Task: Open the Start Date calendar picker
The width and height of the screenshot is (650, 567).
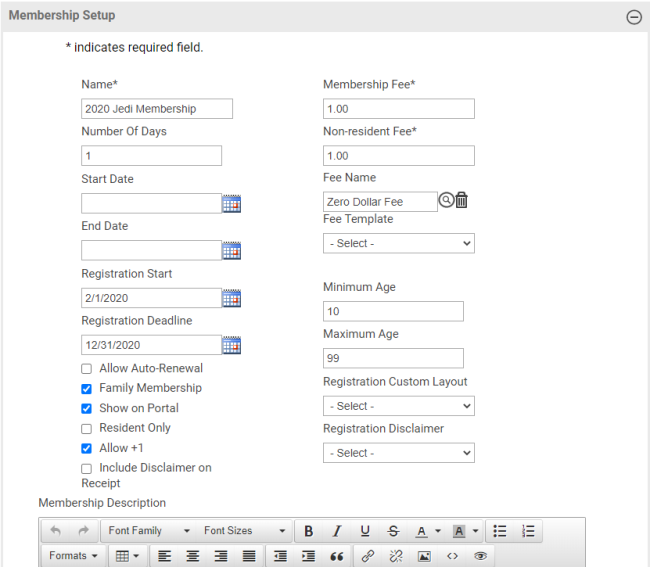Action: click(x=231, y=204)
